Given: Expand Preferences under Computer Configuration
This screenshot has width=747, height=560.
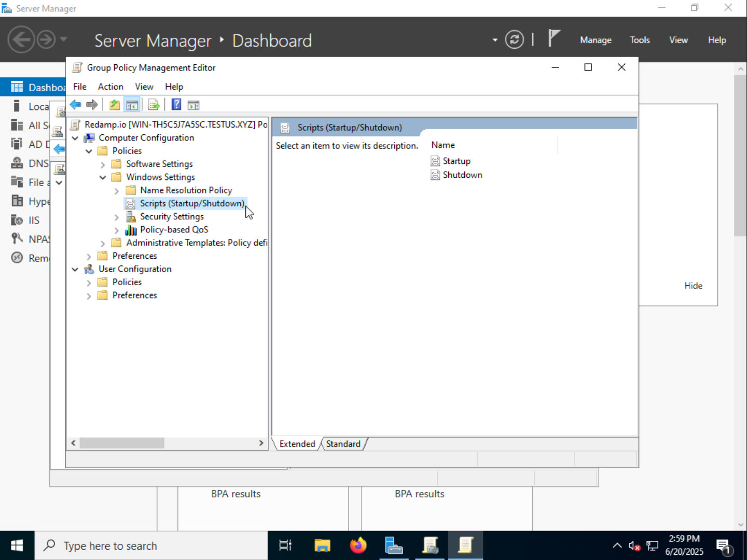Looking at the screenshot, I should (x=89, y=257).
